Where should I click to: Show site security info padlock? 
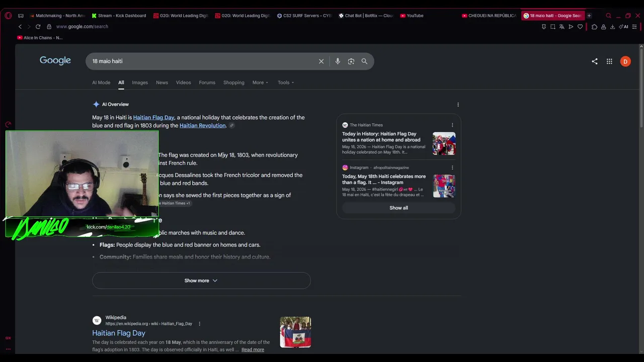tap(49, 27)
